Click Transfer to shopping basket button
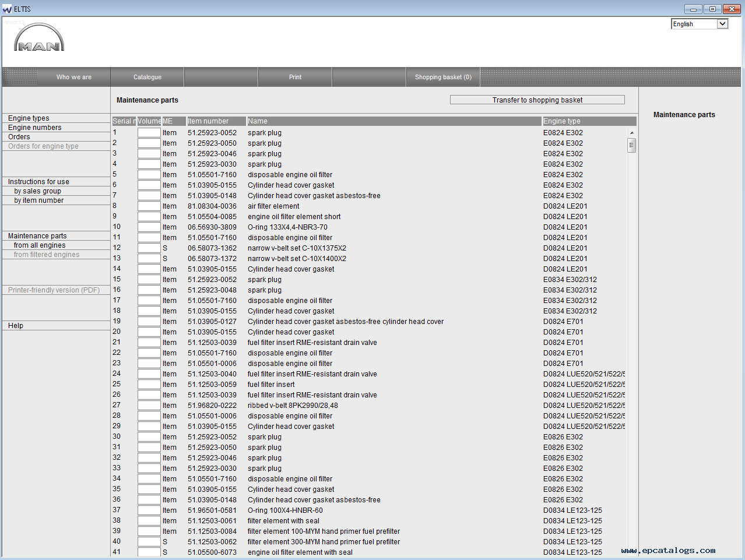Screen dimensions: 745x560 point(537,100)
